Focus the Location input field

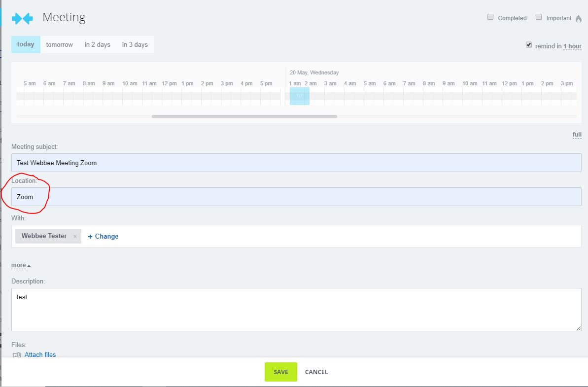(296, 197)
